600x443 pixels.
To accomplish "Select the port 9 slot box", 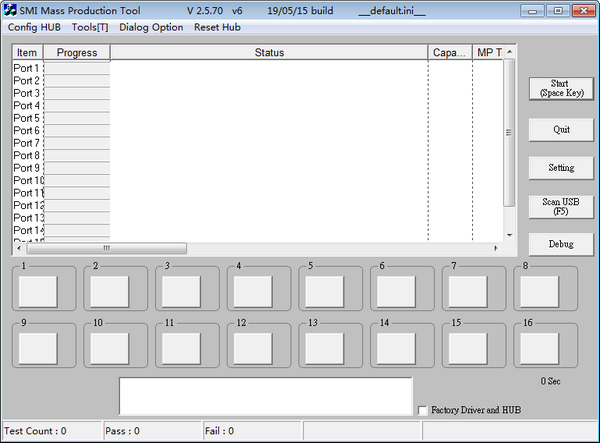I will [39, 347].
